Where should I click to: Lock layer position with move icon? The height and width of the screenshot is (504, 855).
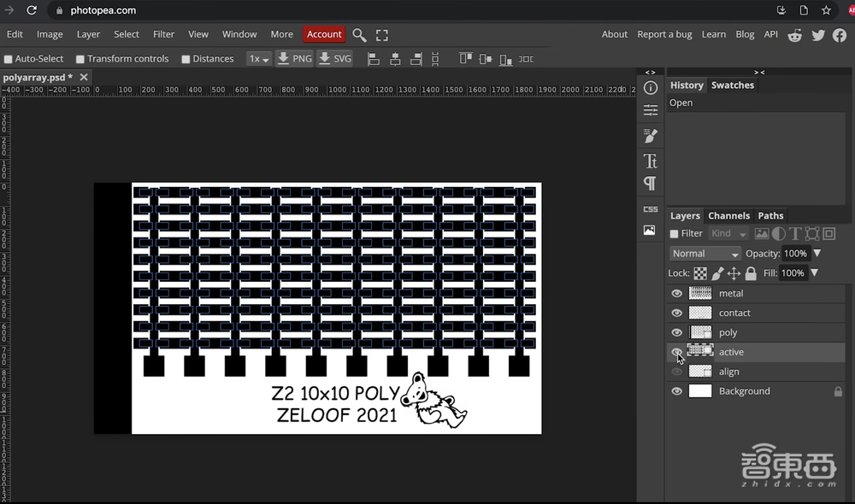734,273
